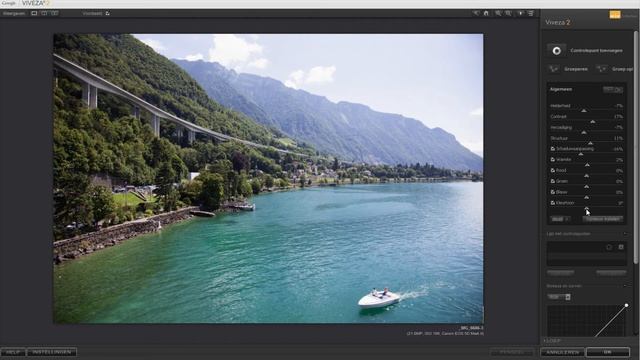Click the background color lightbulb icon
The image size is (640, 360).
pos(520,13)
